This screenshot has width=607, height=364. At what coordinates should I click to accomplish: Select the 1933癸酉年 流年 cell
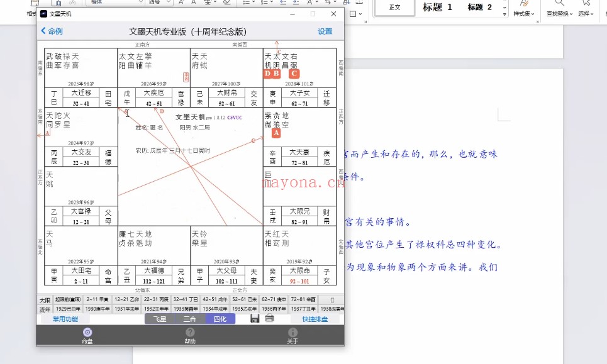coord(186,309)
